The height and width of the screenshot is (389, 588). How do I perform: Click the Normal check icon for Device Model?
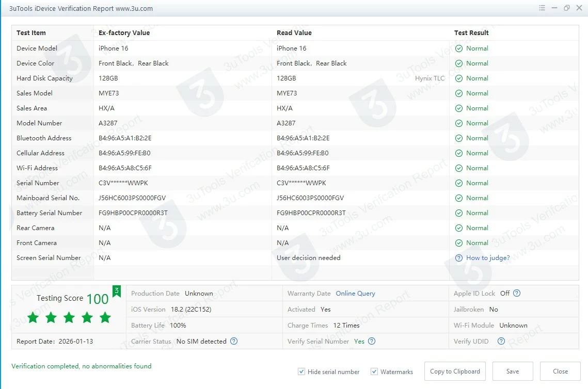[x=459, y=48]
